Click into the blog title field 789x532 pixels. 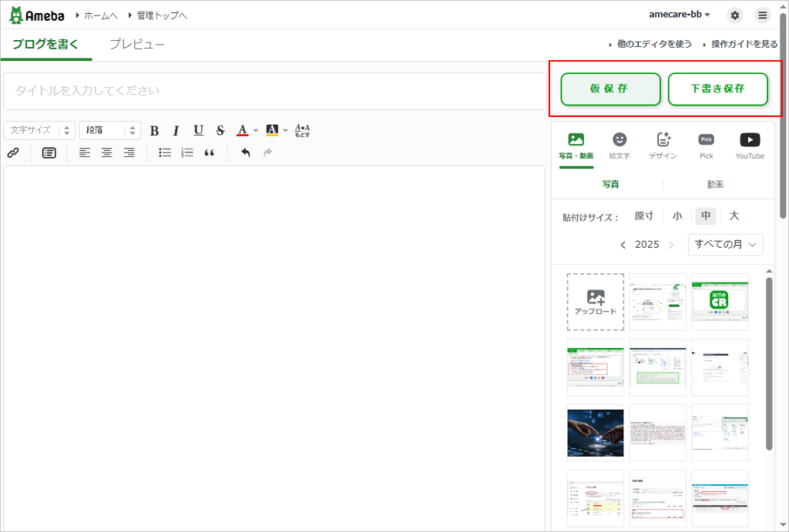(274, 91)
